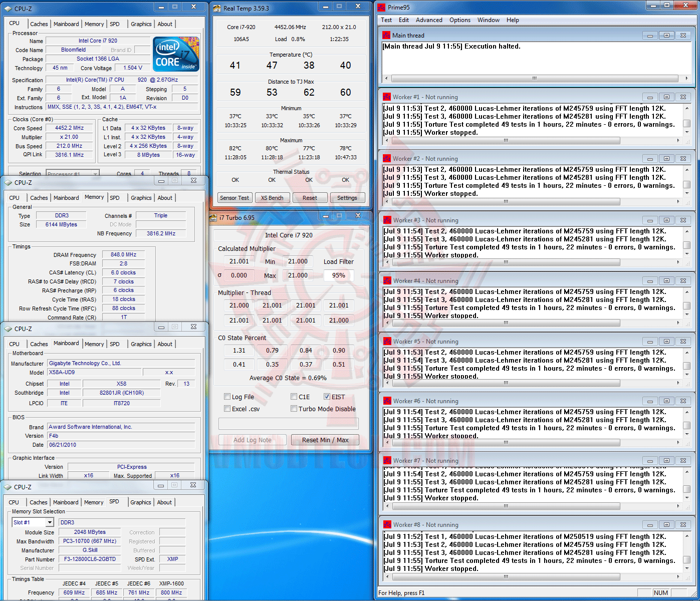Click the DRAM Frequency value 848.0 MHz
Image resolution: width=700 pixels, height=601 pixels.
pyautogui.click(x=124, y=255)
